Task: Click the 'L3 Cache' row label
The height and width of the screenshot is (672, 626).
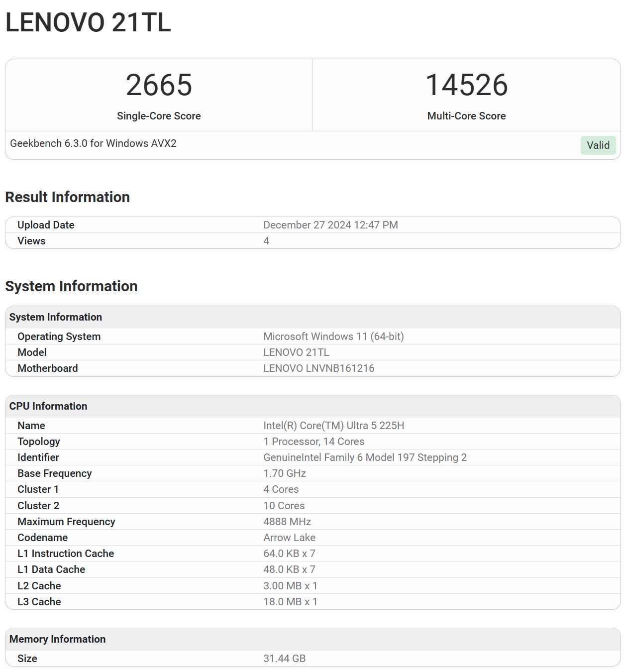Action: (39, 602)
